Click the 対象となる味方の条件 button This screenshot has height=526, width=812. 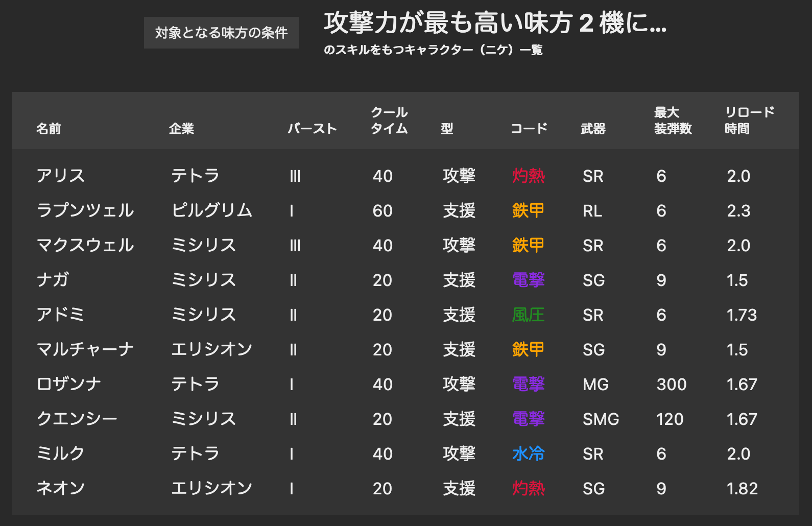(x=221, y=33)
